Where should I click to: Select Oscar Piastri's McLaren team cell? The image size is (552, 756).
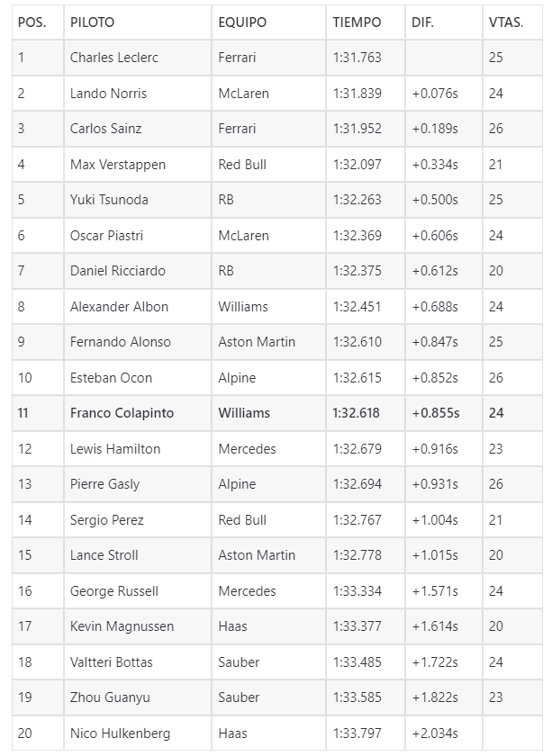[268, 235]
